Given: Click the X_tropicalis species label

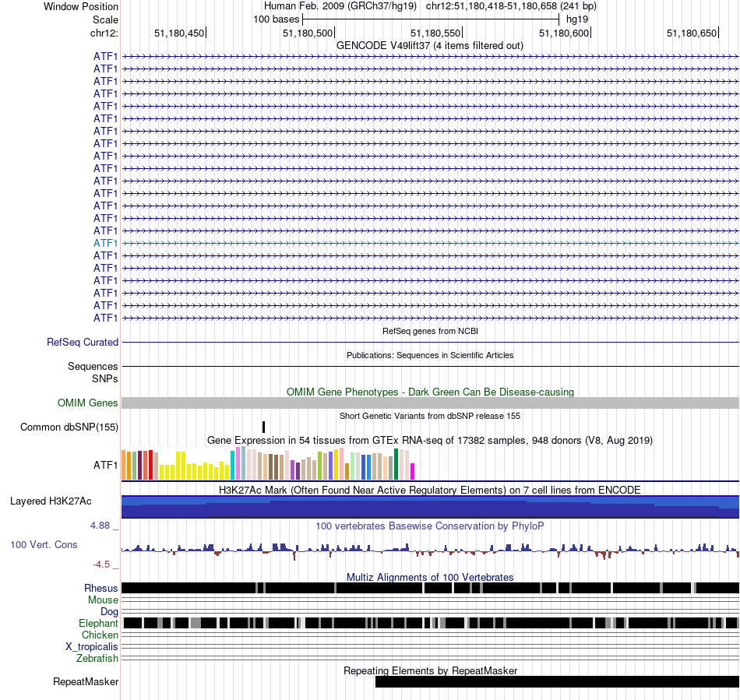Looking at the screenshot, I should point(91,647).
